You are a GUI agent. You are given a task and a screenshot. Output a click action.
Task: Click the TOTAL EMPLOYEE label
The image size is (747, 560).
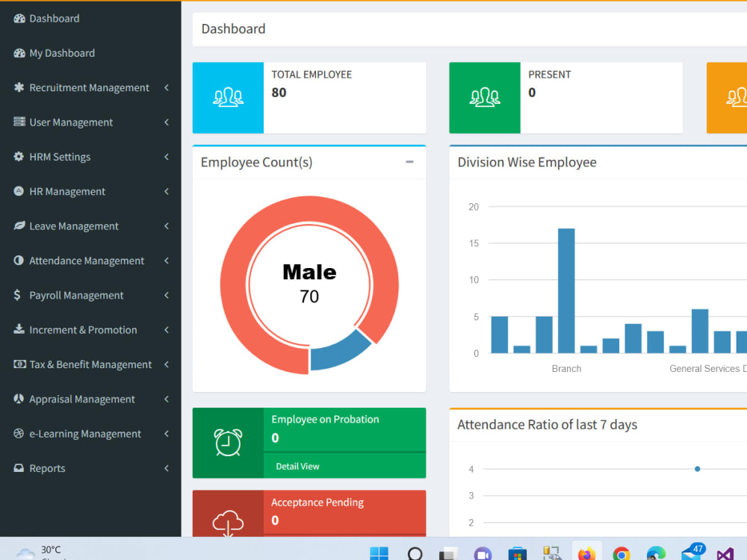tap(311, 74)
